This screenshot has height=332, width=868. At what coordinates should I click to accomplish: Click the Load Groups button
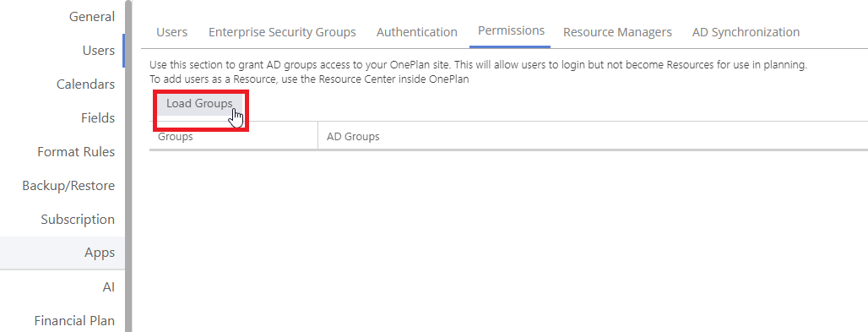(x=200, y=104)
